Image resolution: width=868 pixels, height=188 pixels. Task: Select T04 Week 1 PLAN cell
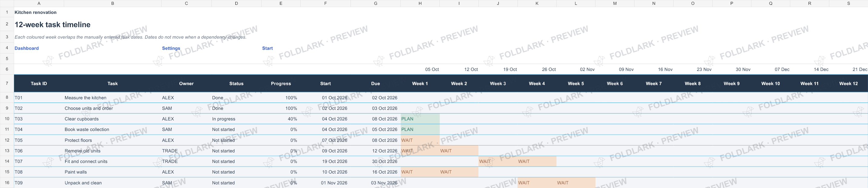(x=420, y=129)
